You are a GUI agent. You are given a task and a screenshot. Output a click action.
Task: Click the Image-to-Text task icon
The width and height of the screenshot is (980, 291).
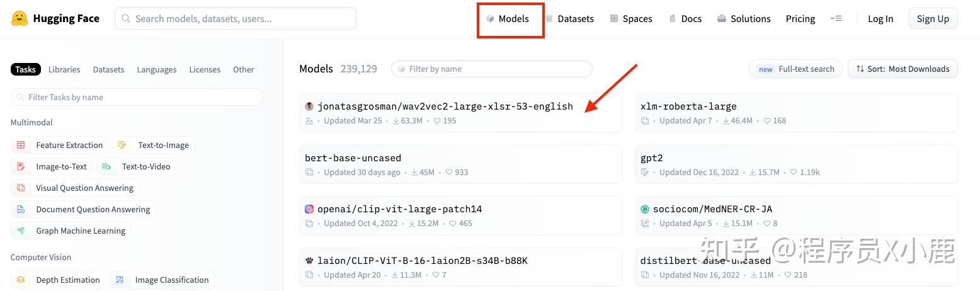click(x=21, y=166)
